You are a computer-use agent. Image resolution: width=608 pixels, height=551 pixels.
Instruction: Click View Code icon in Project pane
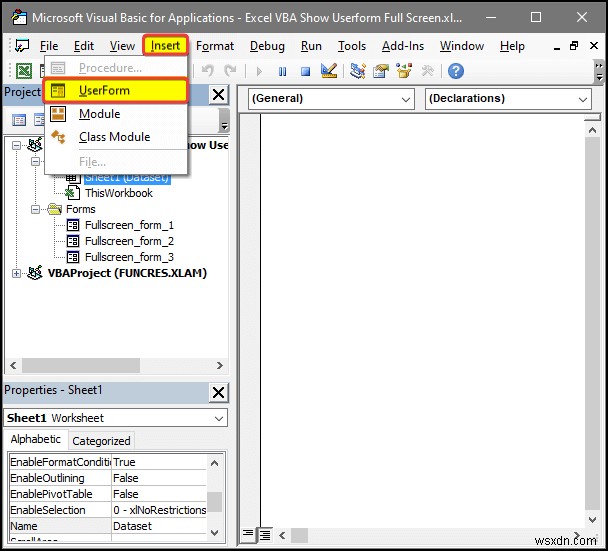click(19, 120)
